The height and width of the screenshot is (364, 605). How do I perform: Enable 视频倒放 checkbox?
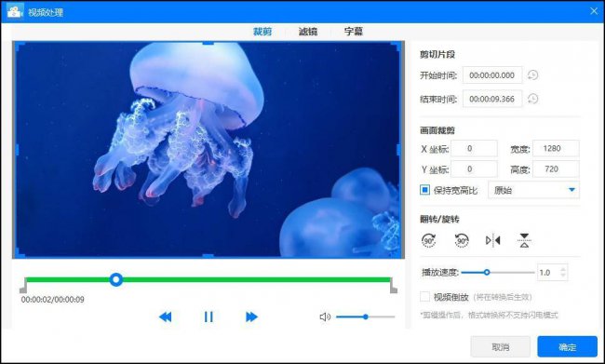424,297
